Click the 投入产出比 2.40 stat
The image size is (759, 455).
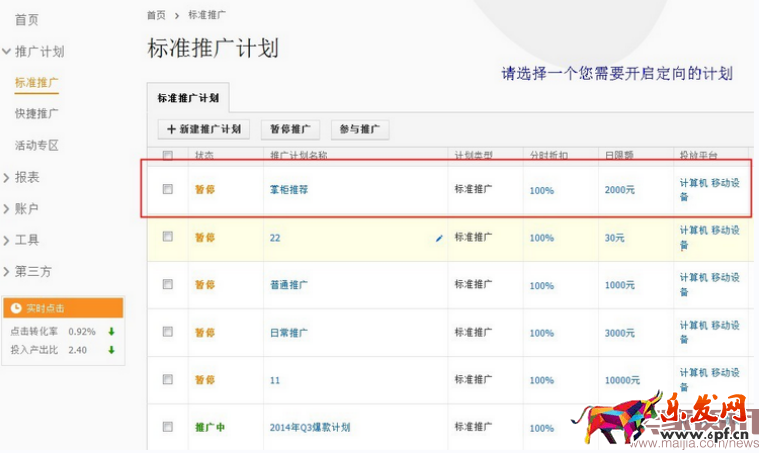pyautogui.click(x=48, y=350)
